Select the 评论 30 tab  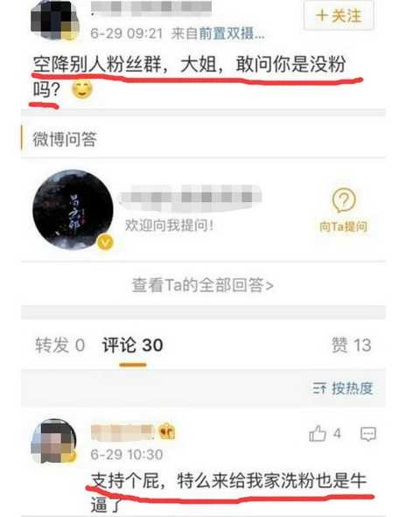click(x=132, y=346)
